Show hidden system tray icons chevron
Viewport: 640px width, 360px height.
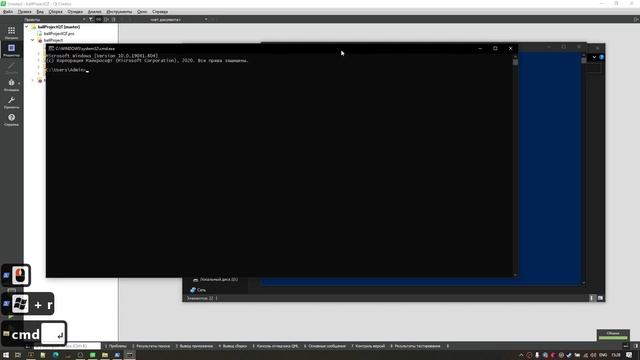coord(521,355)
